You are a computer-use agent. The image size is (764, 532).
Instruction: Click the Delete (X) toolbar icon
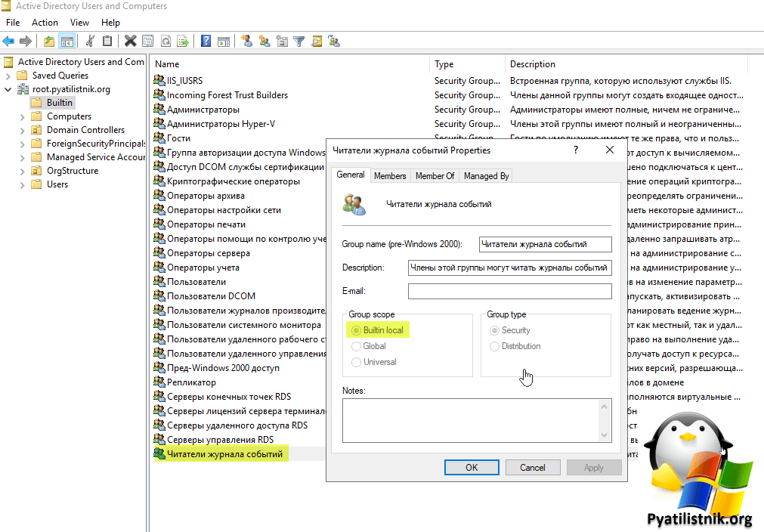pyautogui.click(x=130, y=41)
